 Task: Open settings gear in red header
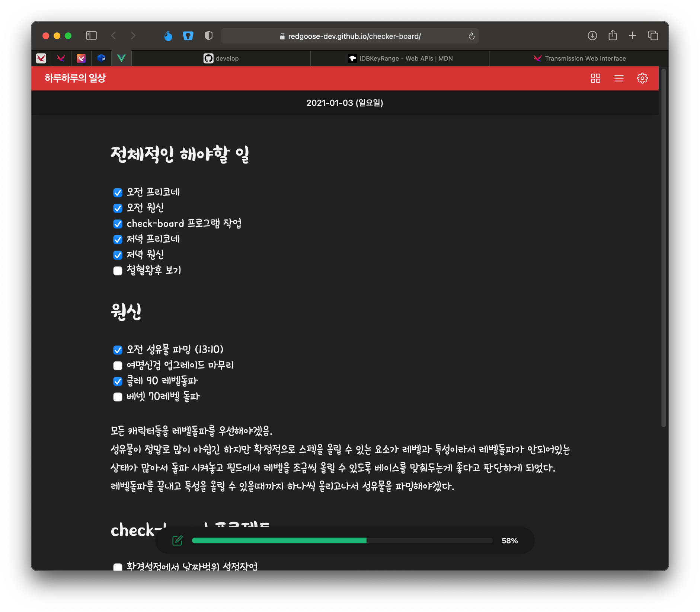point(642,78)
